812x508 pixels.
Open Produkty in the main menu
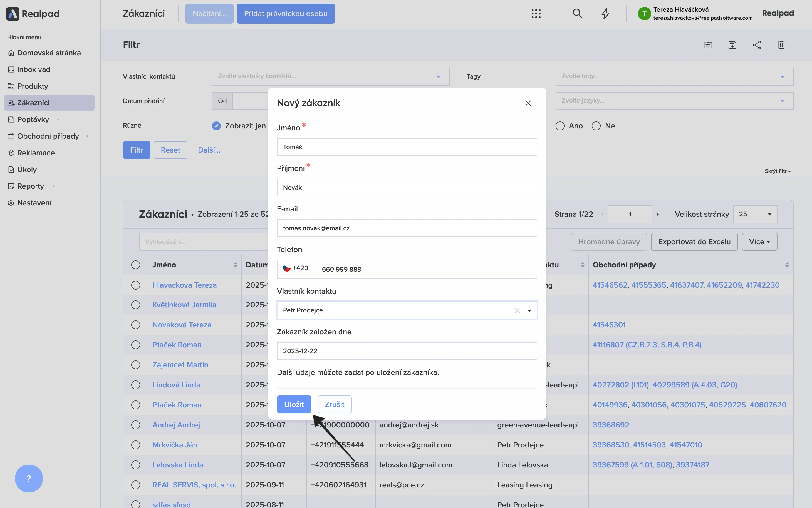[33, 86]
